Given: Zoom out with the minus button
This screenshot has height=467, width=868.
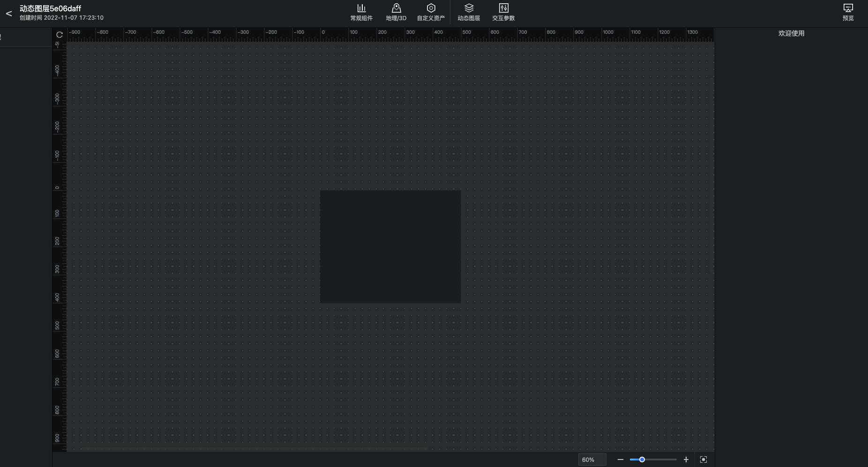Looking at the screenshot, I should pyautogui.click(x=621, y=459).
